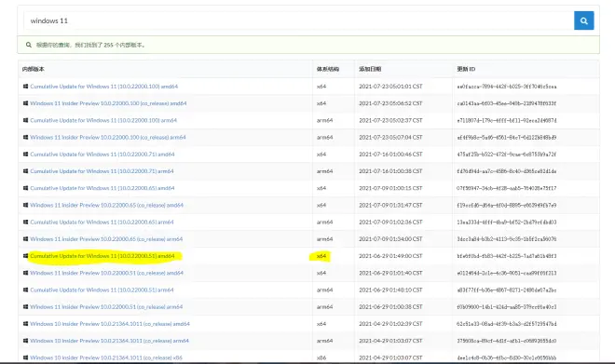The height and width of the screenshot is (364, 615).
Task: Click the "更新 ID" column header
Action: [466, 69]
